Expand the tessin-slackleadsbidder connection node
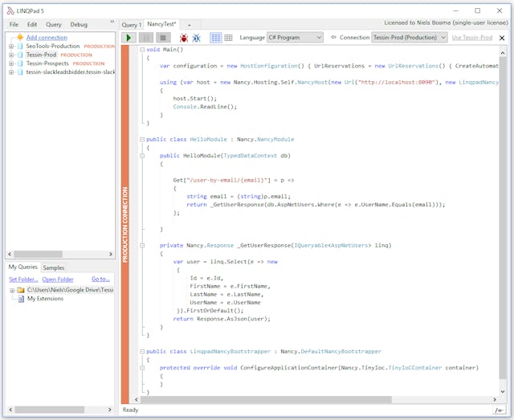Viewport: 514px width, 420px height. [11, 71]
